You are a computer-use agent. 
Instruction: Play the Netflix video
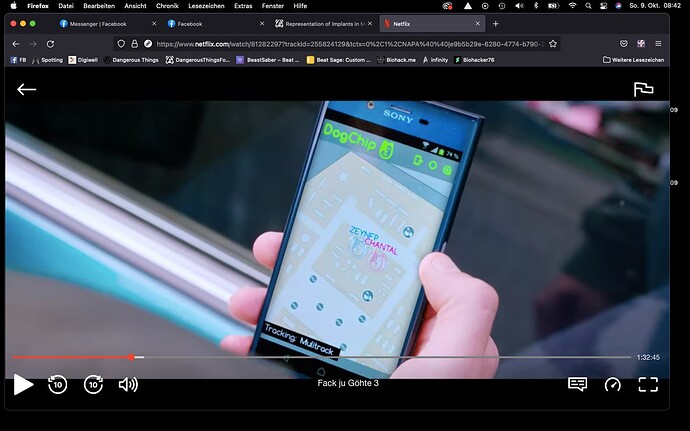pos(23,384)
